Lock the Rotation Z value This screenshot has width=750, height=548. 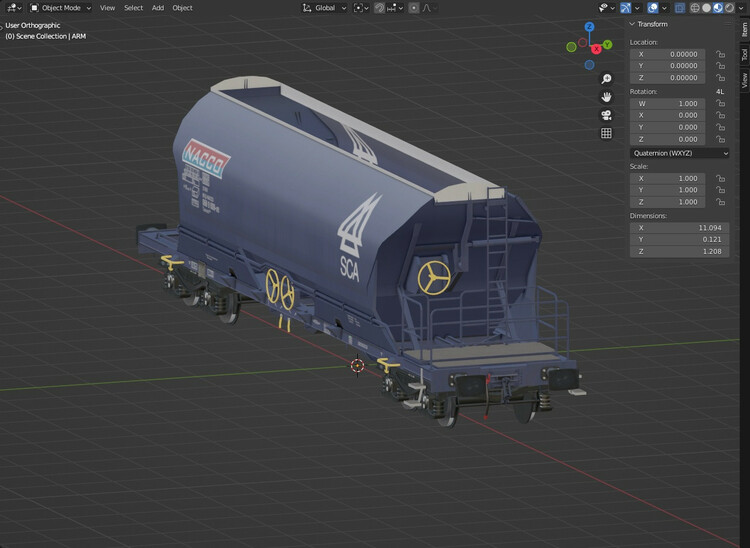coord(720,139)
